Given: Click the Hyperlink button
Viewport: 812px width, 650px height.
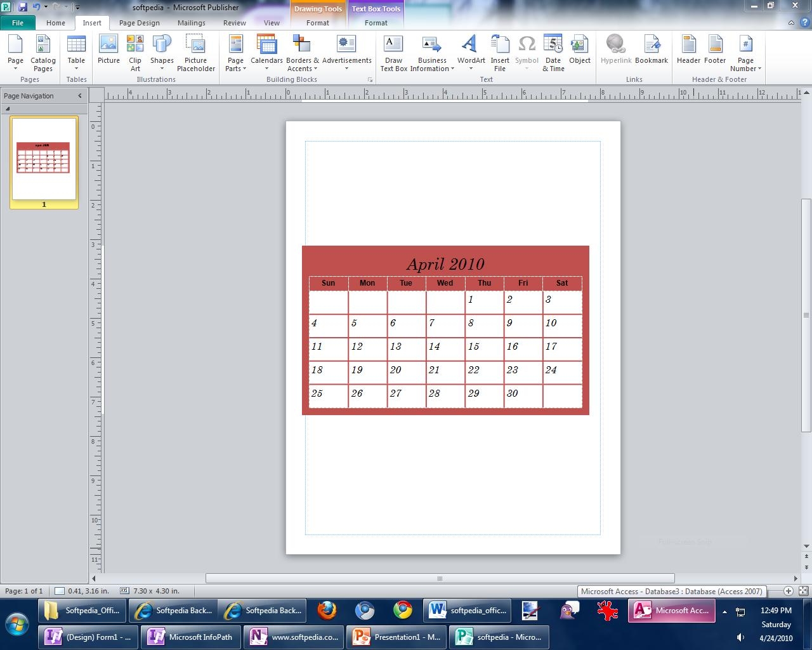Looking at the screenshot, I should click(x=616, y=50).
